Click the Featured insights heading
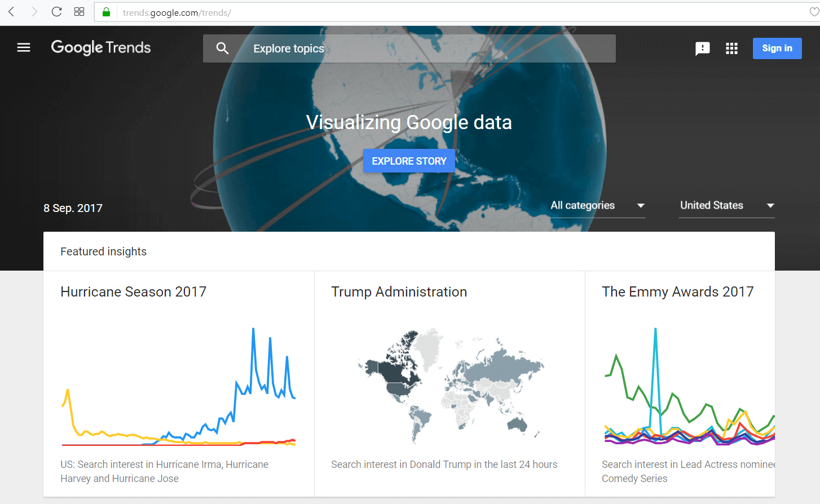This screenshot has width=820, height=504. [x=104, y=251]
